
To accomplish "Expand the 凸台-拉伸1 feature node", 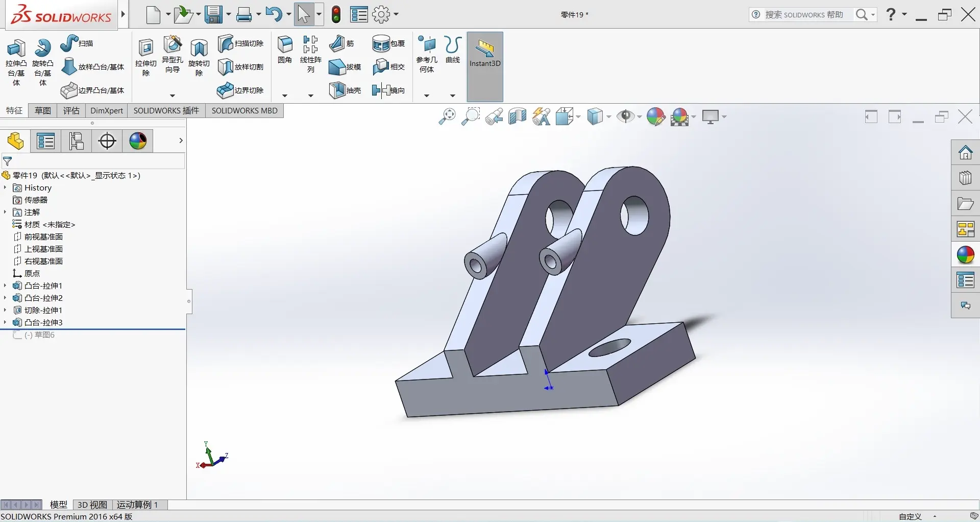I will point(5,286).
